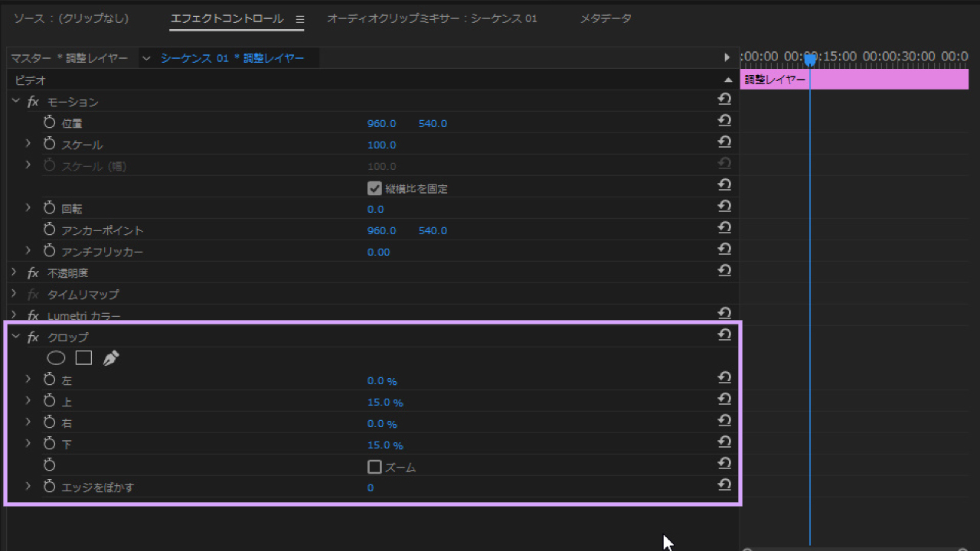
Task: Reset the モーション effect
Action: [724, 99]
